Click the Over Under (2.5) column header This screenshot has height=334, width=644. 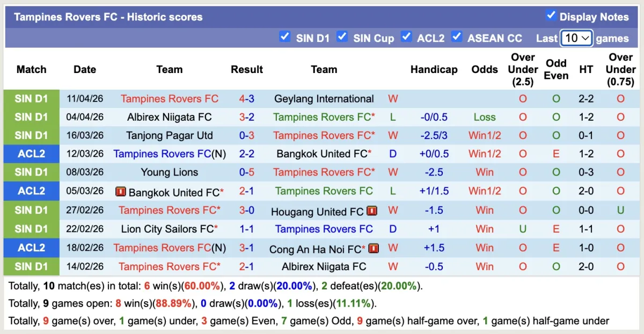pyautogui.click(x=523, y=69)
